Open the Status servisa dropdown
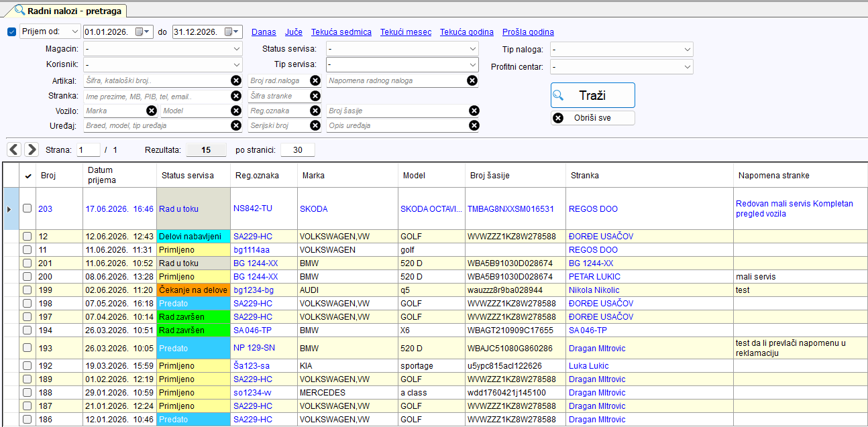This screenshot has width=868, height=427. tap(402, 49)
